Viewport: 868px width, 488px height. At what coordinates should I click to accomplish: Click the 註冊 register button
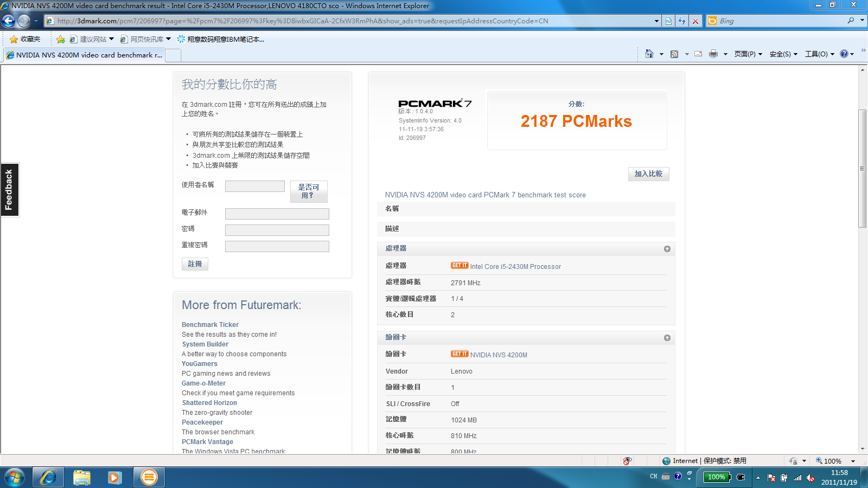point(195,264)
